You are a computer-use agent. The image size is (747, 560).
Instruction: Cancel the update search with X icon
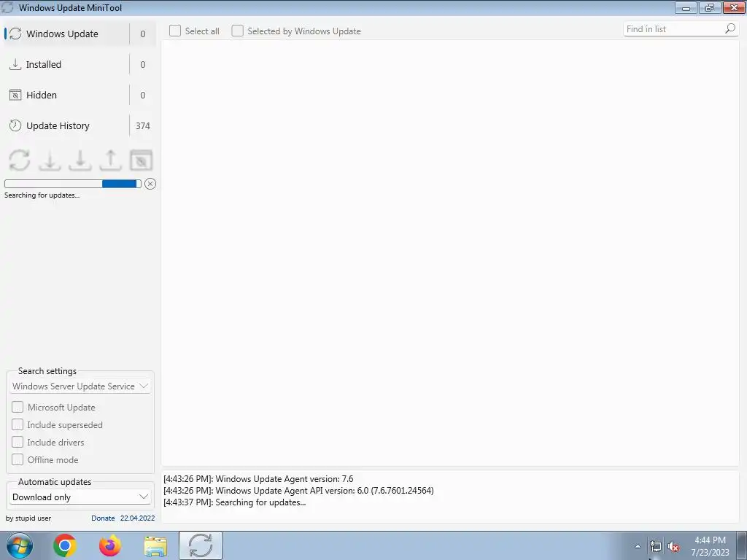(150, 184)
